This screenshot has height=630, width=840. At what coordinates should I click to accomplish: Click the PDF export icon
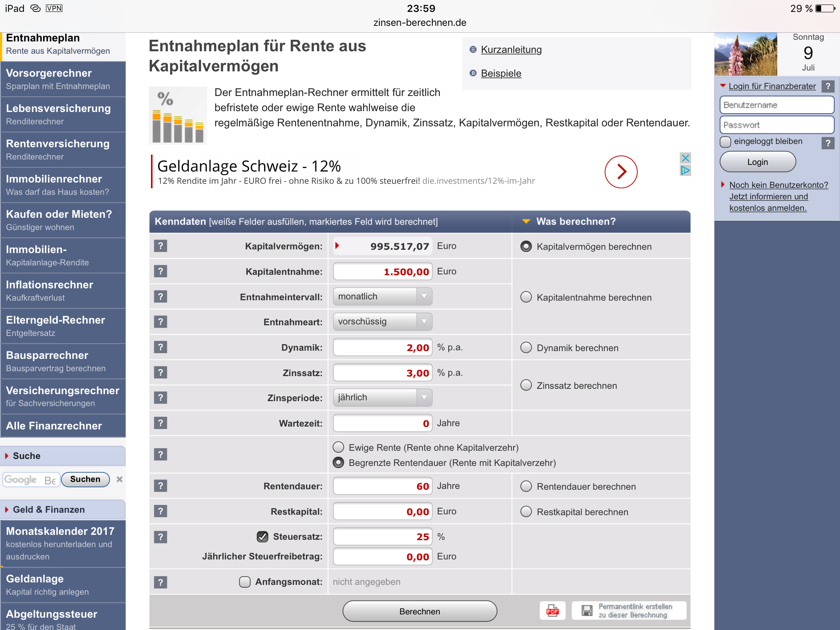pyautogui.click(x=552, y=611)
